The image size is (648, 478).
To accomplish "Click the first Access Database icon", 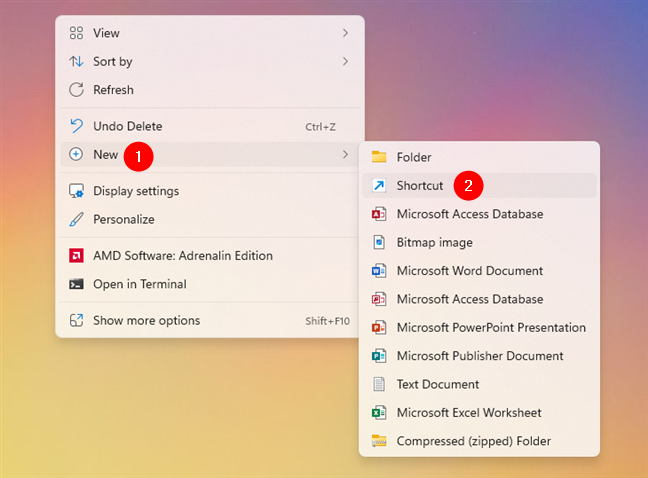I will pyautogui.click(x=379, y=214).
